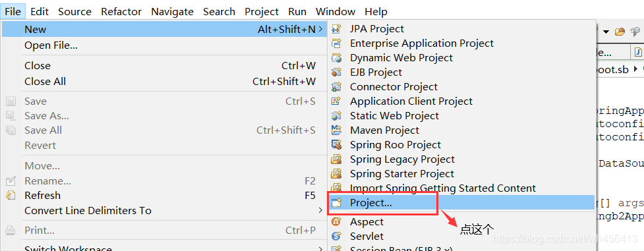The height and width of the screenshot is (251, 644).
Task: Click the Project... wizard icon
Action: click(336, 202)
